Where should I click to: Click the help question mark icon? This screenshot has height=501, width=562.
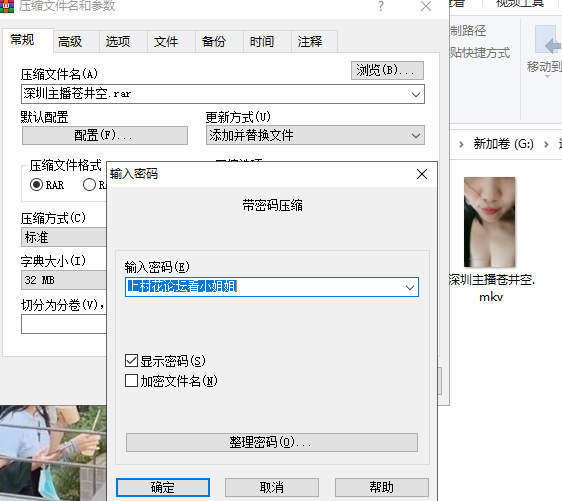[x=381, y=6]
